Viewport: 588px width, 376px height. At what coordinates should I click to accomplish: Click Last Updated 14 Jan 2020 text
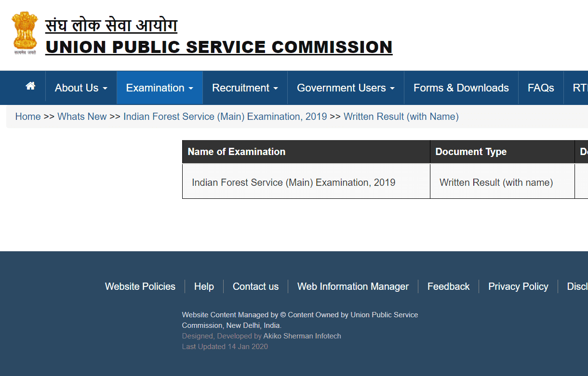[225, 347]
